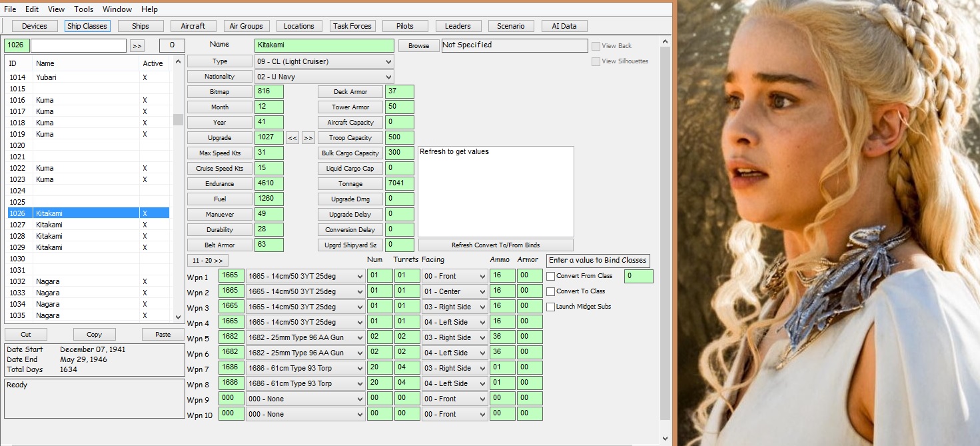Click the Endurance value field 4610
Image resolution: width=980 pixels, height=446 pixels.
269,184
